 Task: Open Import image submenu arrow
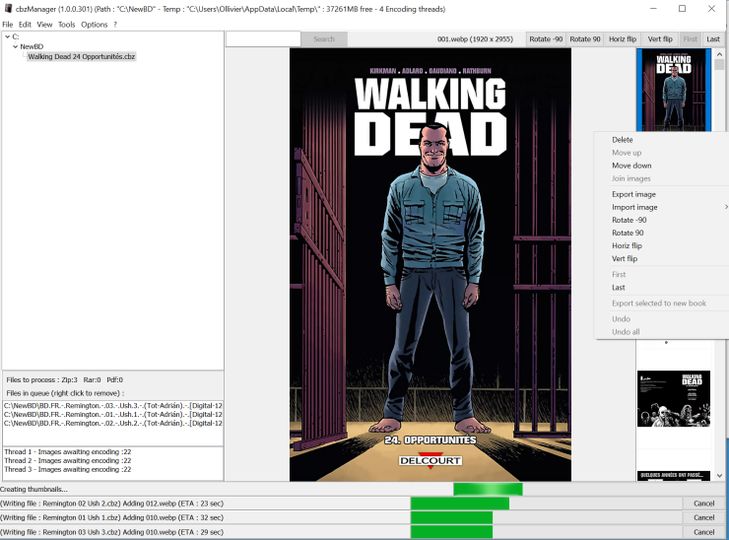[725, 207]
